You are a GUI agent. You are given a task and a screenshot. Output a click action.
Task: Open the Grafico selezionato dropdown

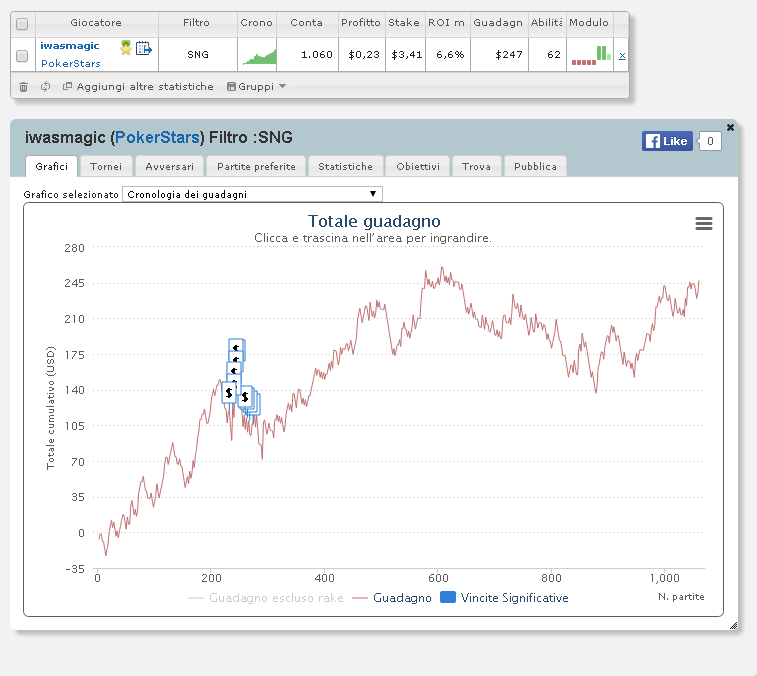252,194
